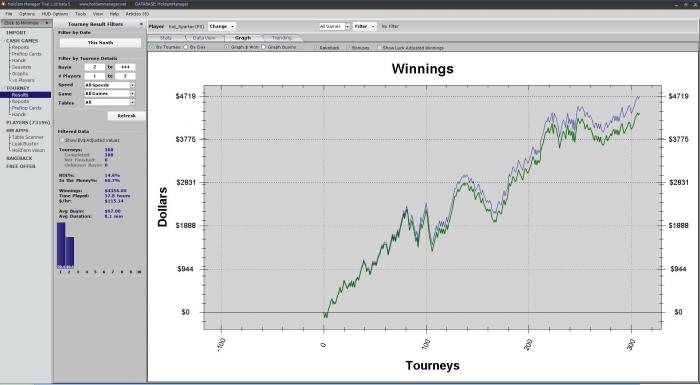The height and width of the screenshot is (385, 700).
Task: Select the TOURNEY section header
Action: (18, 88)
